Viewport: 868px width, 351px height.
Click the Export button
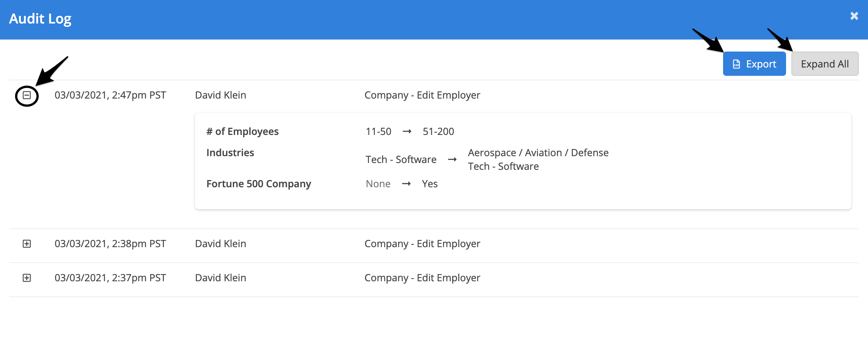[x=754, y=64]
